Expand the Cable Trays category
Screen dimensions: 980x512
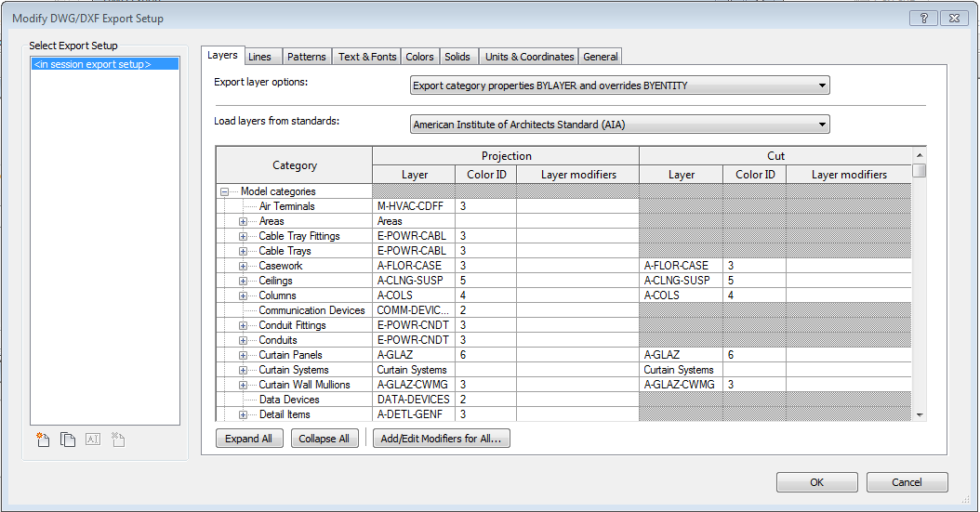pos(243,252)
